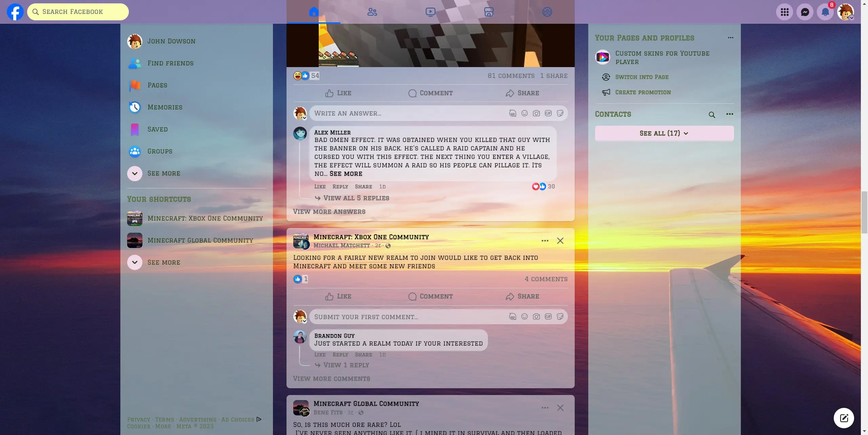Open account menu profile avatar top right
Screen dimensions: 868x435
coord(846,12)
